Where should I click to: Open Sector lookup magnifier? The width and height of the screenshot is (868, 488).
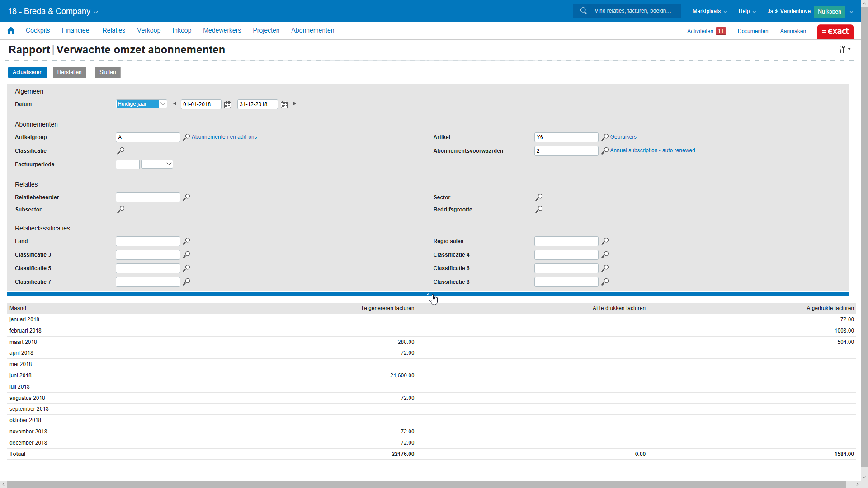[539, 197]
